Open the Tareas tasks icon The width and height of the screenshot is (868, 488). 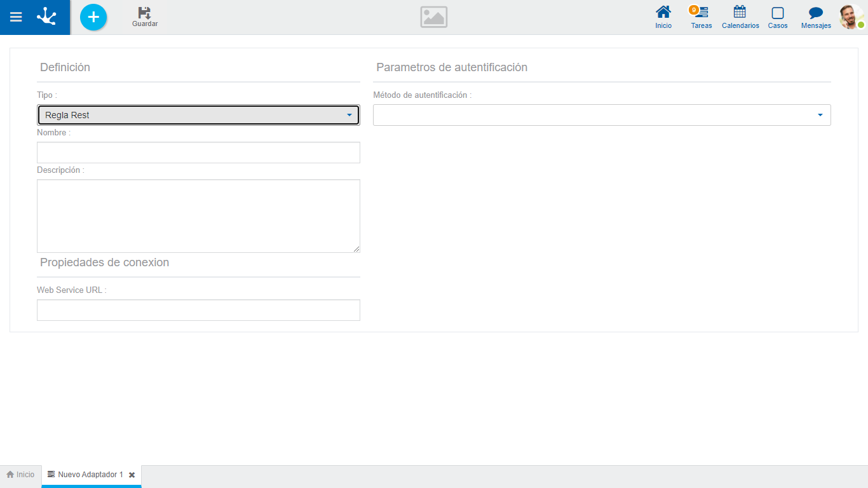coord(702,17)
